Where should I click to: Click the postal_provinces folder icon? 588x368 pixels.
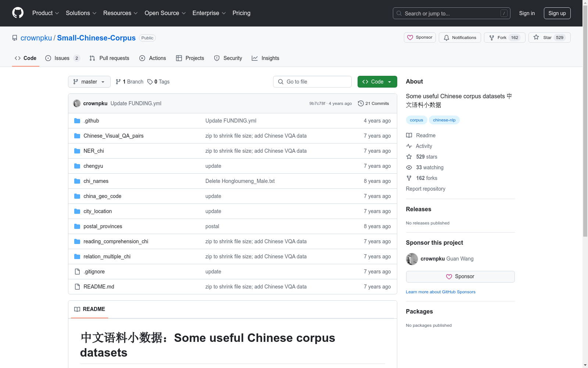77,226
